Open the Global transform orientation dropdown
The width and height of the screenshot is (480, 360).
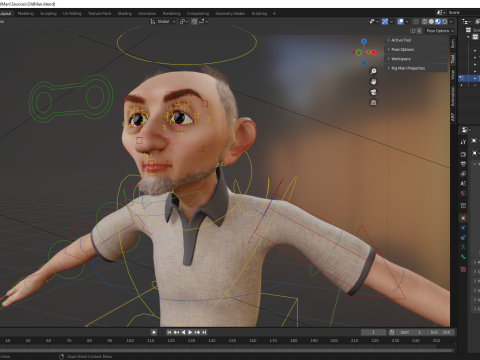(x=163, y=22)
